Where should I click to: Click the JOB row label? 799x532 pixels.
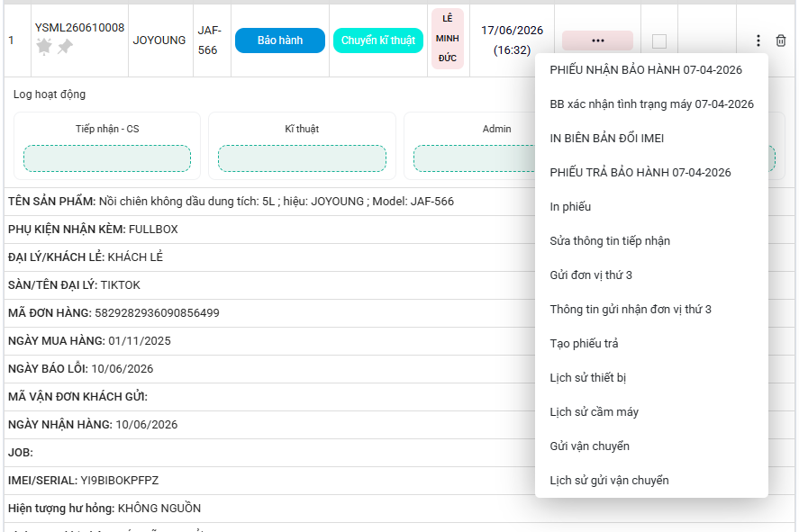[21, 453]
